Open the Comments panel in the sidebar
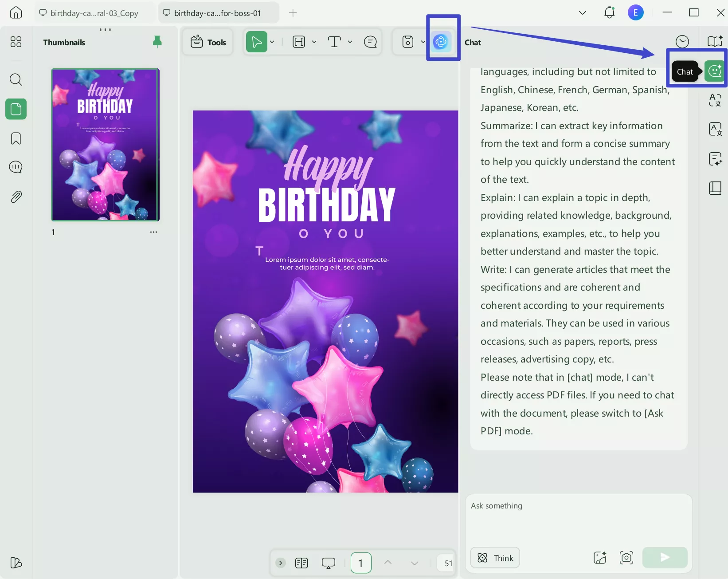The width and height of the screenshot is (728, 579). 16,167
